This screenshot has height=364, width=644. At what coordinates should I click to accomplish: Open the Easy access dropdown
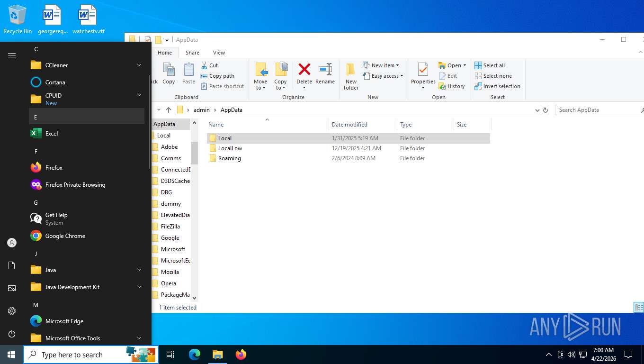383,76
